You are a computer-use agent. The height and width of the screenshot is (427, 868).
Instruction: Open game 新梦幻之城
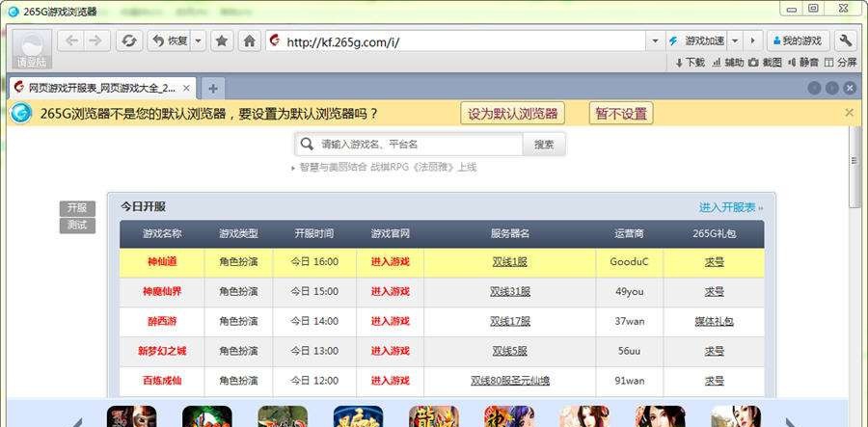162,351
